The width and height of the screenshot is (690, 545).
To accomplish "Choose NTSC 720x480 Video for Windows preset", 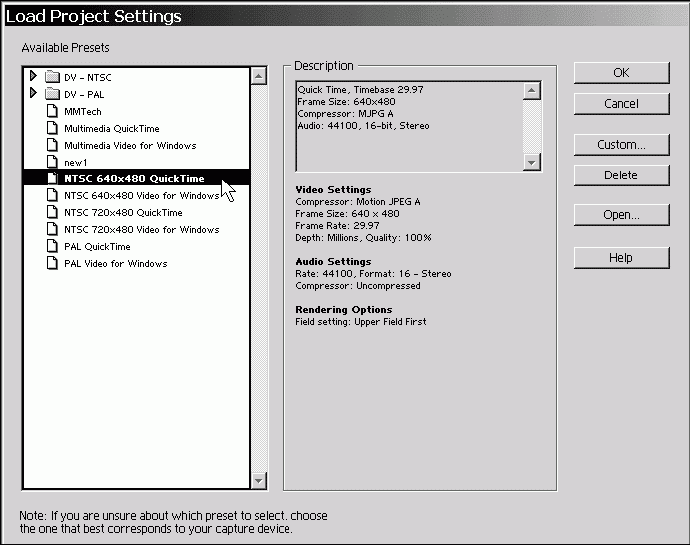I will [141, 230].
